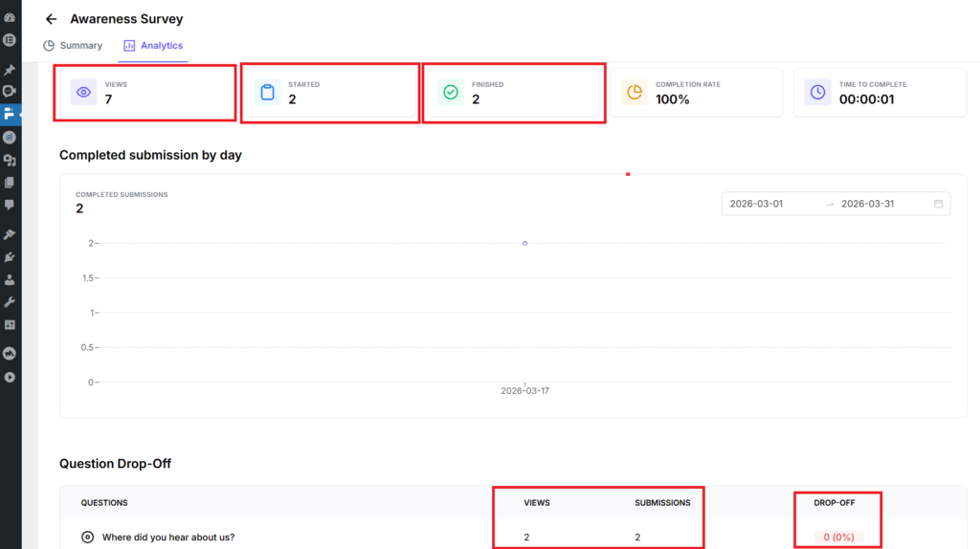Click the eye icon on Views card

(x=84, y=93)
